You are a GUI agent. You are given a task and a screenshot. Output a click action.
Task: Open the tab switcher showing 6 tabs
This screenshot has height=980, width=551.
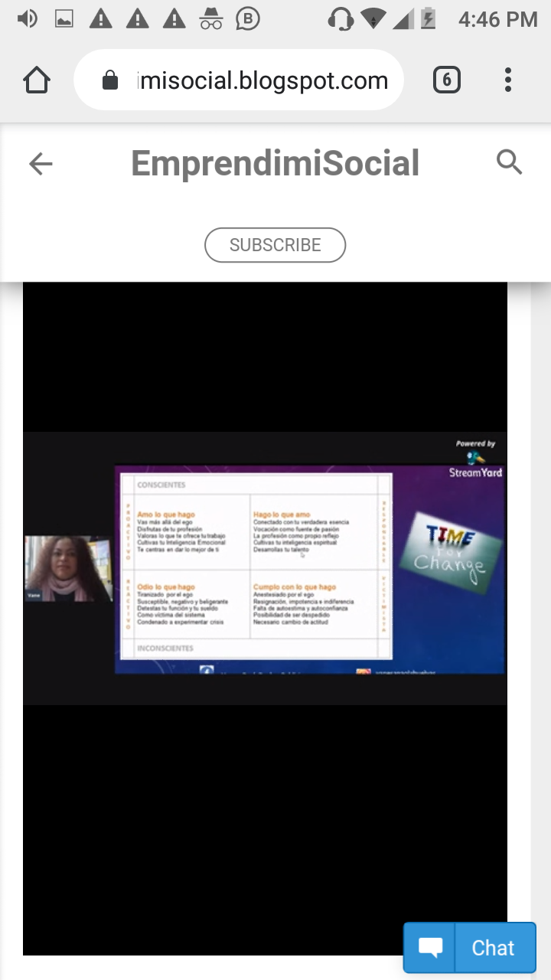(447, 80)
